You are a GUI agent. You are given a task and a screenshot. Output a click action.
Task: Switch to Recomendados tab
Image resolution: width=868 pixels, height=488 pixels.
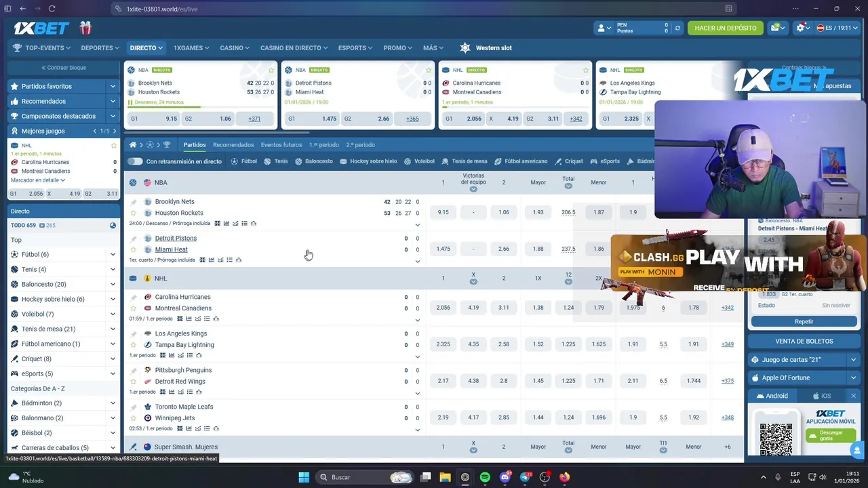(233, 144)
